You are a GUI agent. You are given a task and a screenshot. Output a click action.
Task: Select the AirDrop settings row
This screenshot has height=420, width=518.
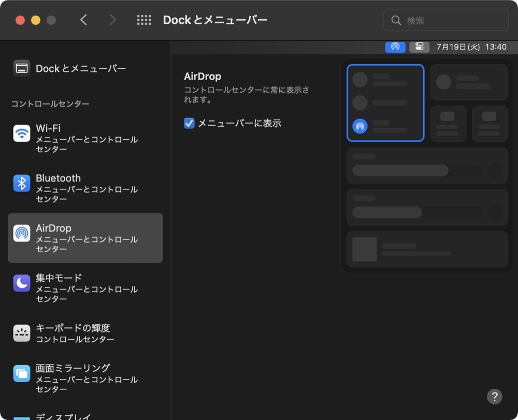click(85, 238)
